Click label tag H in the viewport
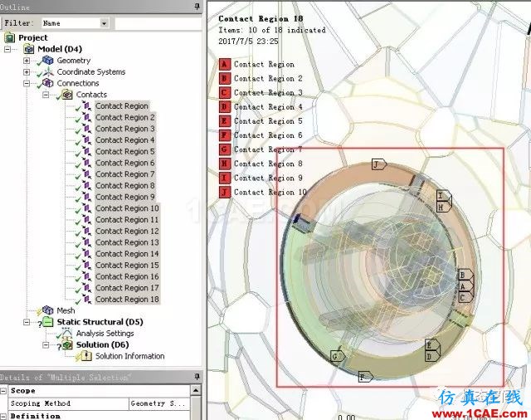 (x=444, y=207)
